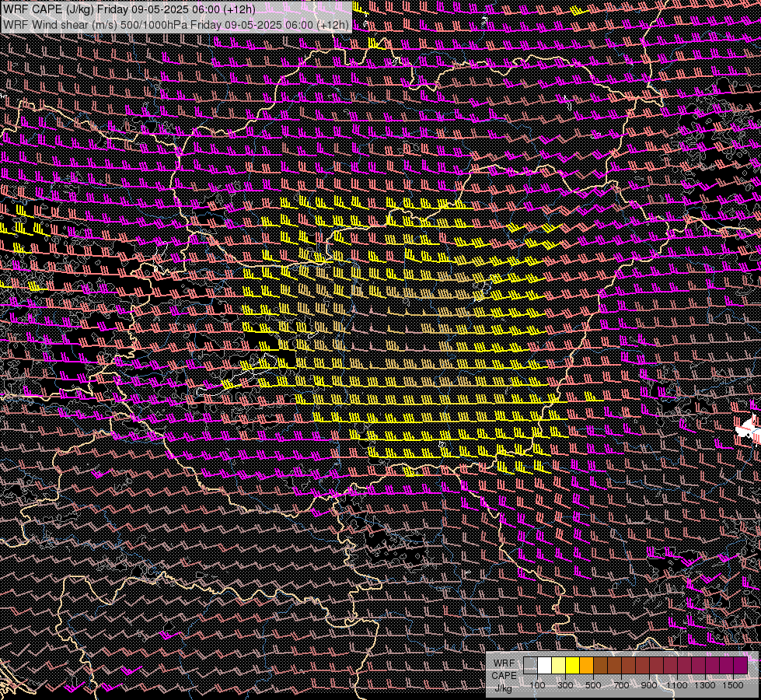Viewport: 761px width, 700px height.
Task: Click the 'WRF Wind shear (m/s)' title line
Action: [176, 25]
